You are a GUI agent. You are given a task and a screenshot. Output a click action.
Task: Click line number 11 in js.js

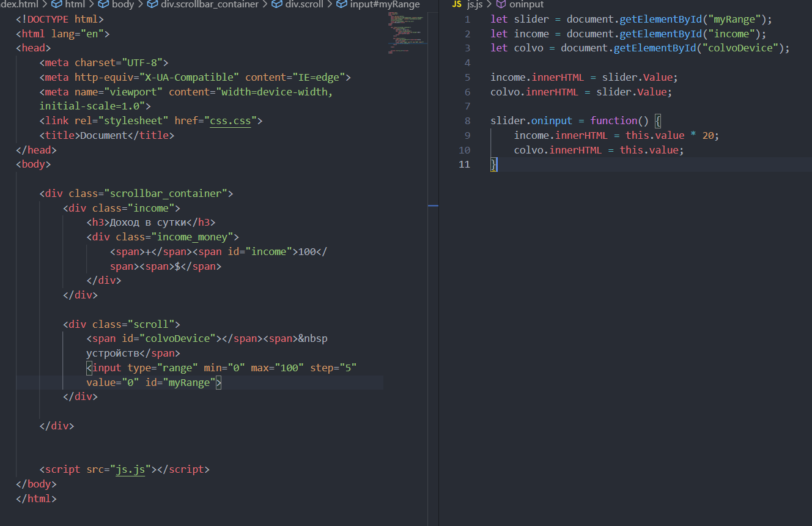[465, 165]
